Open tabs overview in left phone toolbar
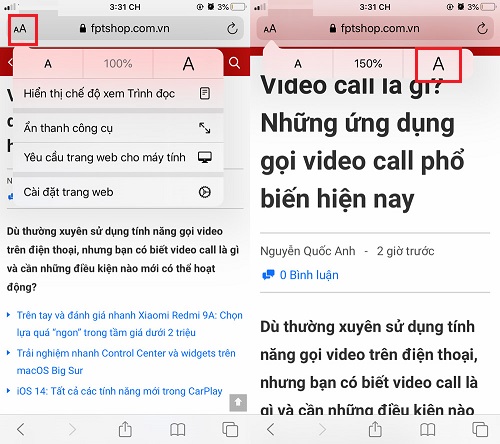 point(230,429)
